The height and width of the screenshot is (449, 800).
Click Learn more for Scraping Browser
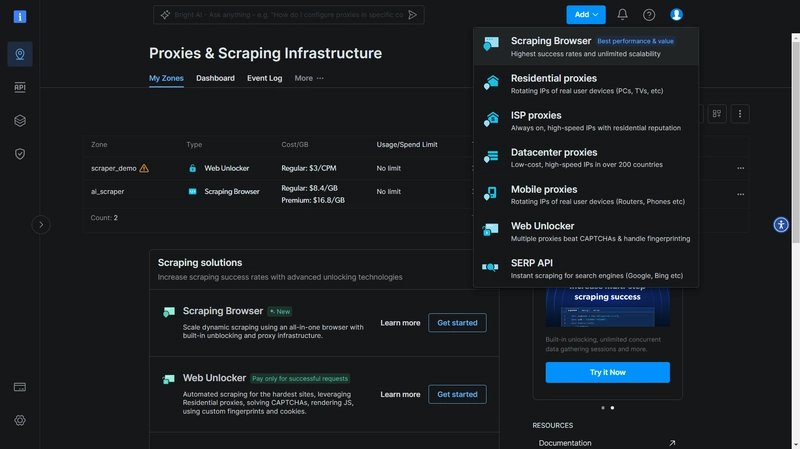400,323
